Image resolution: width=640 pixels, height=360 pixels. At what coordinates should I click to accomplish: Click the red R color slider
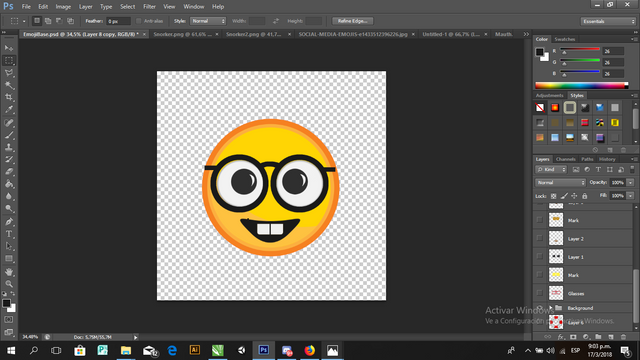[x=580, y=50]
